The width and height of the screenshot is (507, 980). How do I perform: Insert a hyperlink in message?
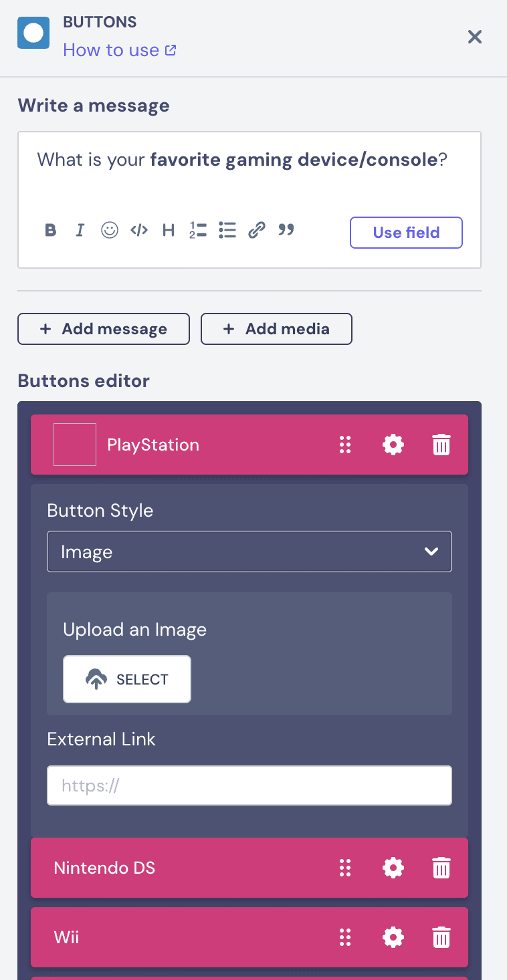(257, 231)
